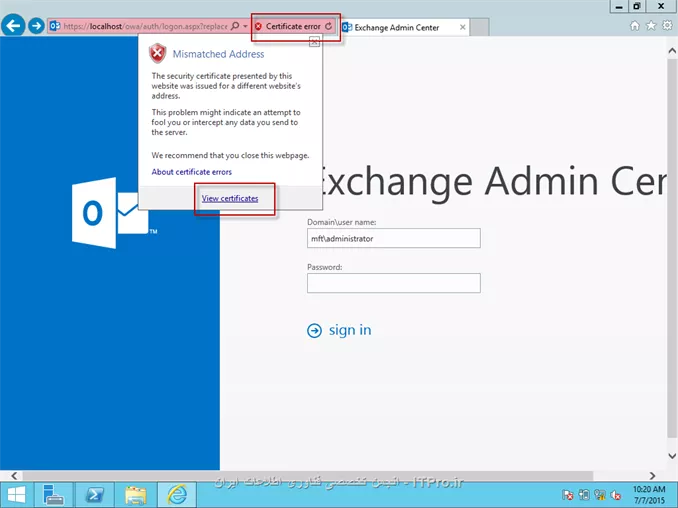Close the Exchange Admin Center tab
The width and height of the screenshot is (678, 508).
click(x=463, y=27)
